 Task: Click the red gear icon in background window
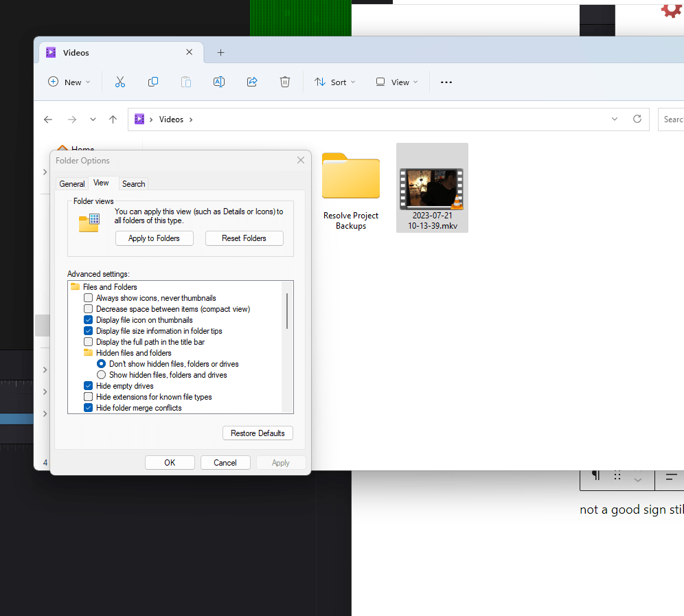pos(672,10)
